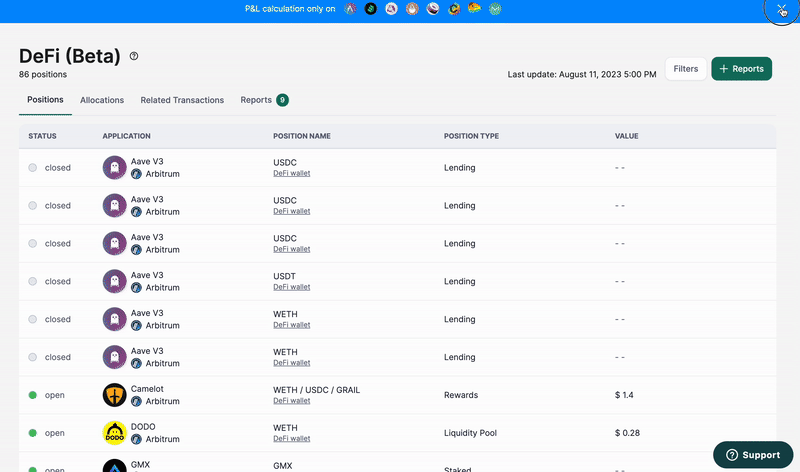This screenshot has height=472, width=800.
Task: Click the Arbitrum chain icon in Camelot row
Action: (136, 402)
